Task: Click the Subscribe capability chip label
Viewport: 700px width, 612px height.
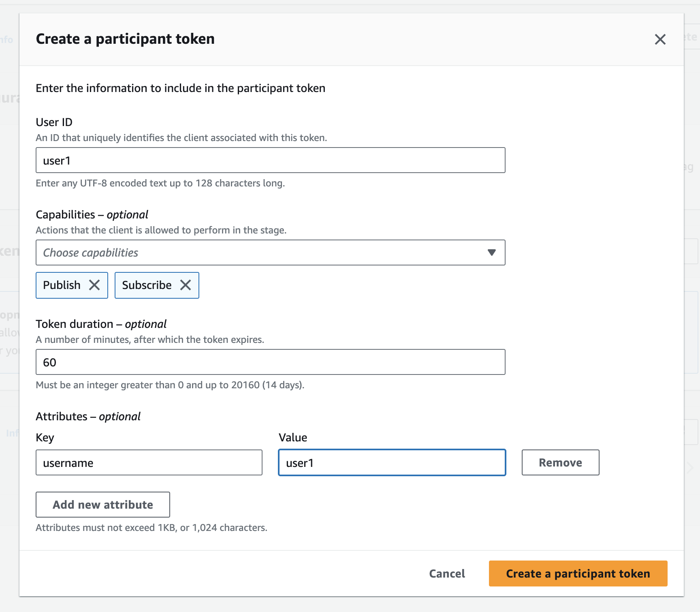Action: point(147,285)
